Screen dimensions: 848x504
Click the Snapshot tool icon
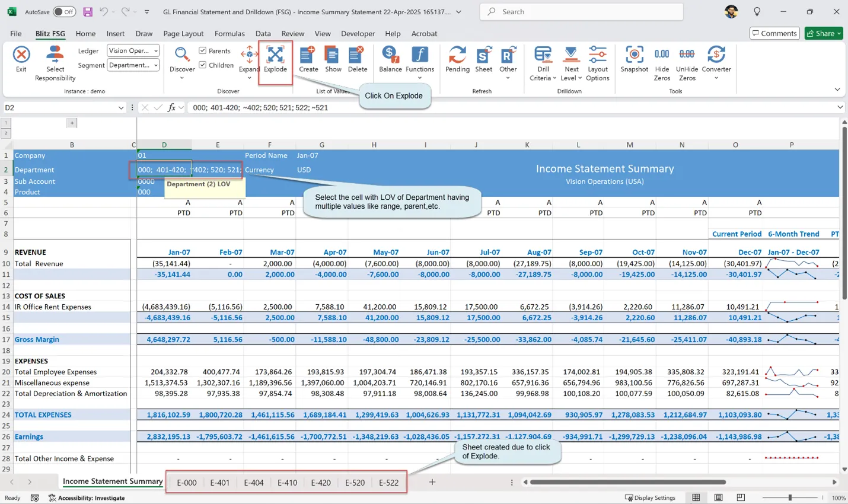(634, 55)
